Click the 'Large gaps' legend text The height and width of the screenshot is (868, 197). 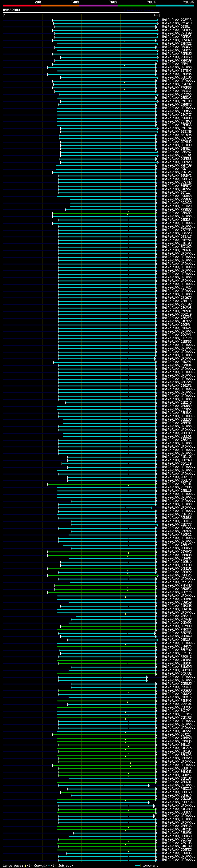point(13,866)
